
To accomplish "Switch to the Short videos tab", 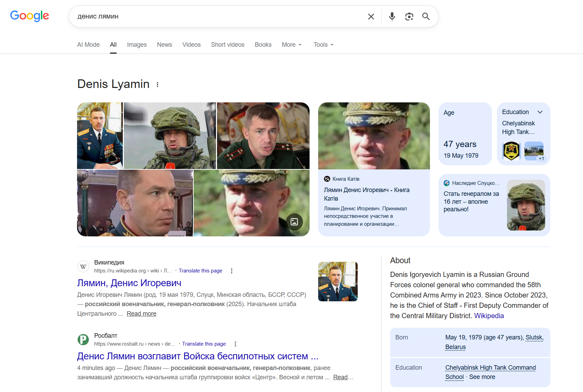I will coord(228,45).
